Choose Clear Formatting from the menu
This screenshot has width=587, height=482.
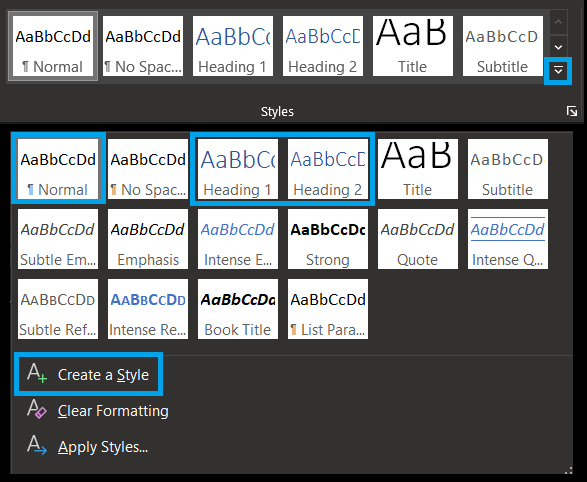tap(98, 411)
